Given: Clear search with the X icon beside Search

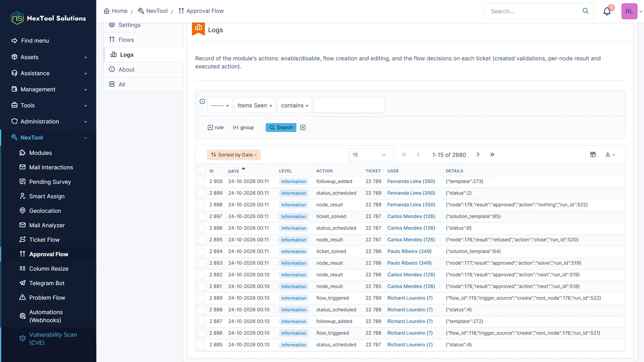Looking at the screenshot, I should 303,128.
